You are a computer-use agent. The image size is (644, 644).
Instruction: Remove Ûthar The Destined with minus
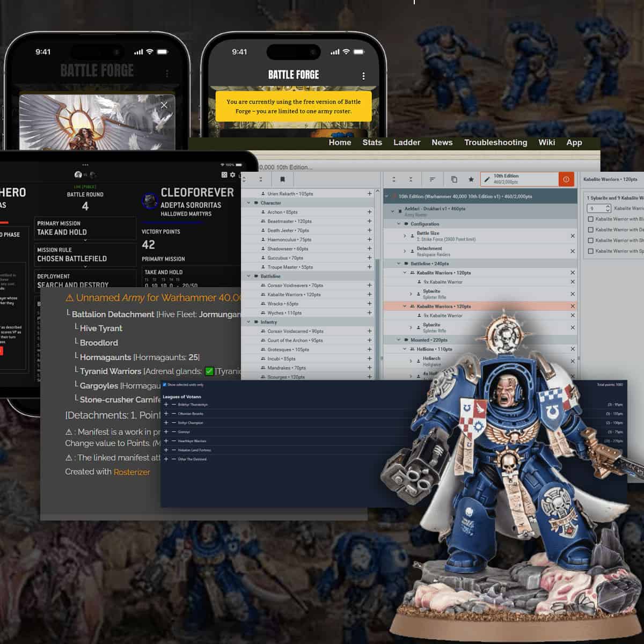[x=173, y=459]
